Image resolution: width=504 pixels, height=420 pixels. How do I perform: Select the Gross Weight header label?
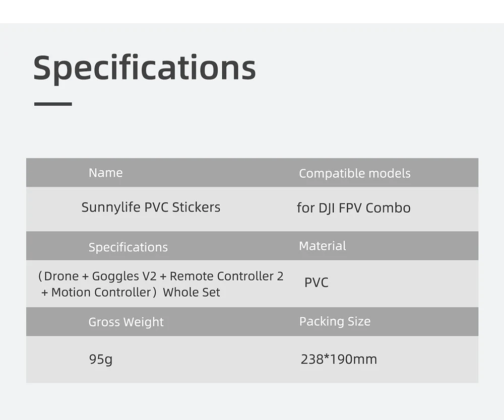[x=126, y=322]
